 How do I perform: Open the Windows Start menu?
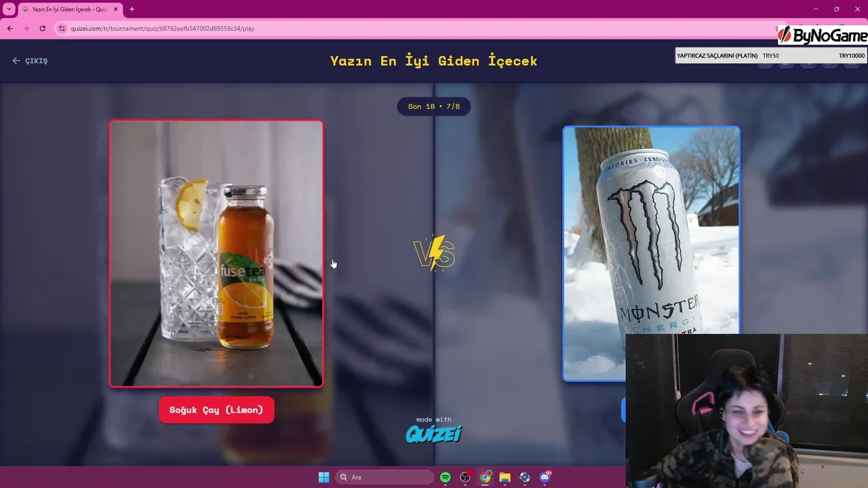(x=323, y=477)
